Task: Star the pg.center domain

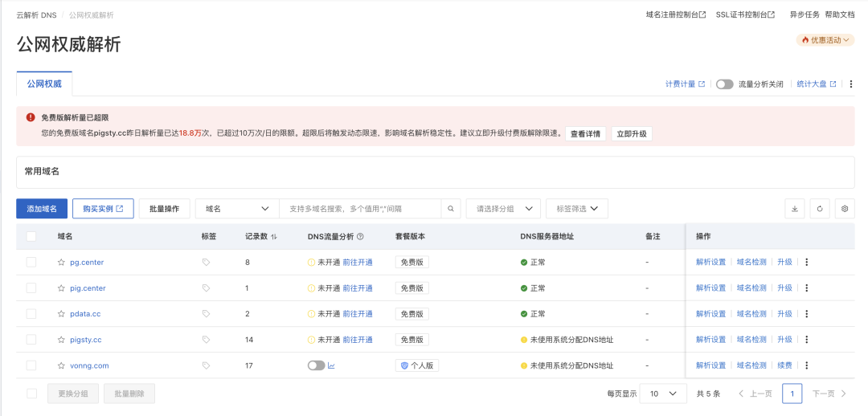Action: tap(61, 263)
